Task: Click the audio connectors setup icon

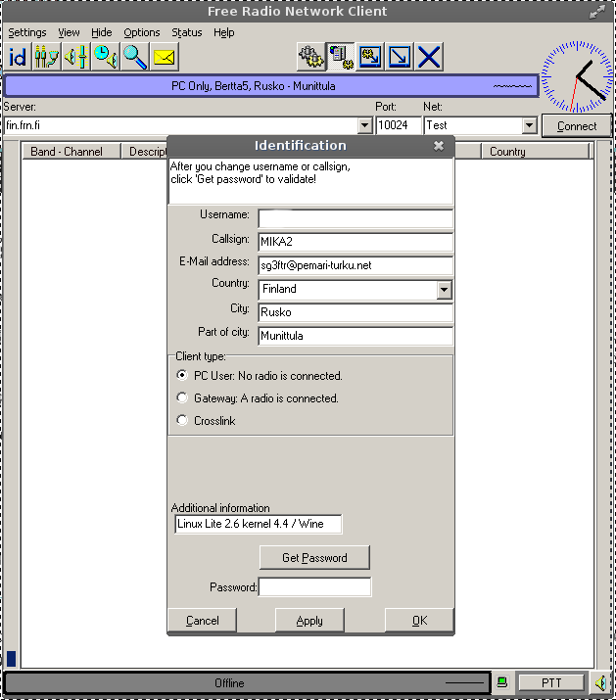Action: [x=46, y=57]
